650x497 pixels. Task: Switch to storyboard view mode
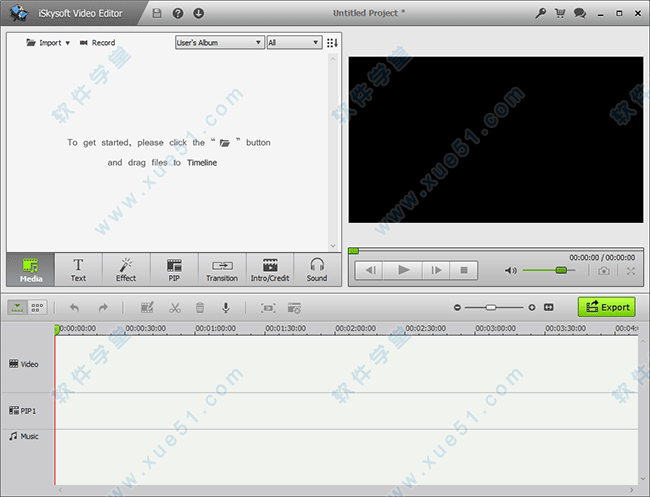coord(37,307)
